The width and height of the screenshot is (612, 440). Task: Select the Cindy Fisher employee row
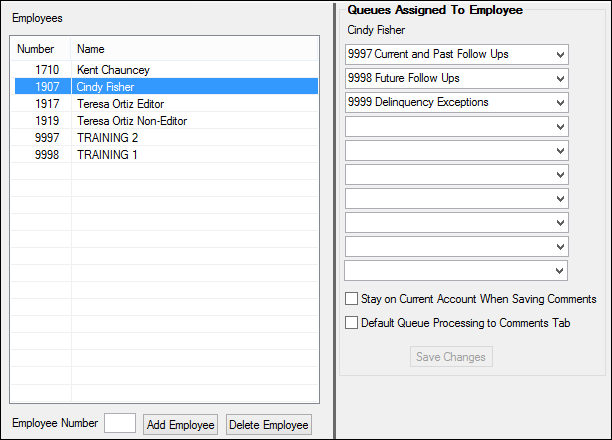105,87
